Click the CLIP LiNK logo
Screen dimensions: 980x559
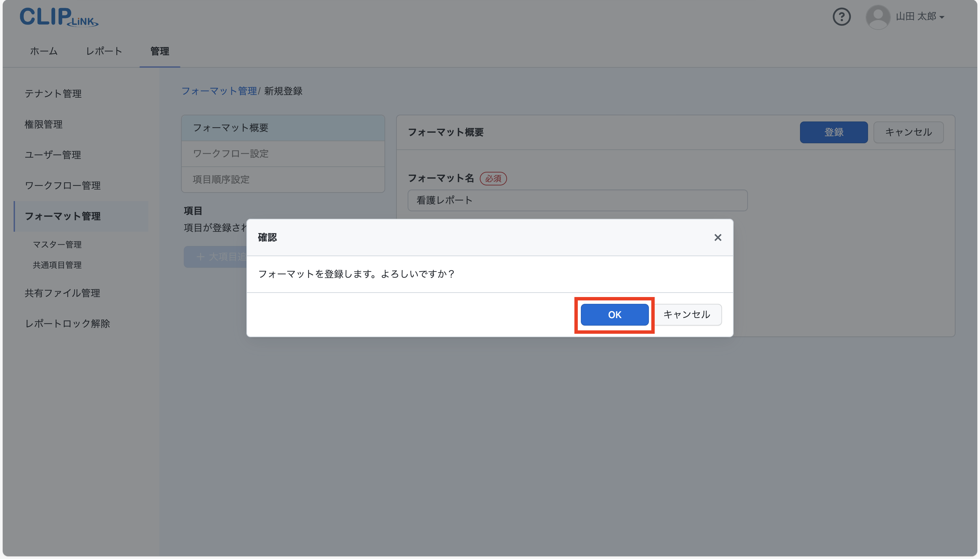[58, 17]
